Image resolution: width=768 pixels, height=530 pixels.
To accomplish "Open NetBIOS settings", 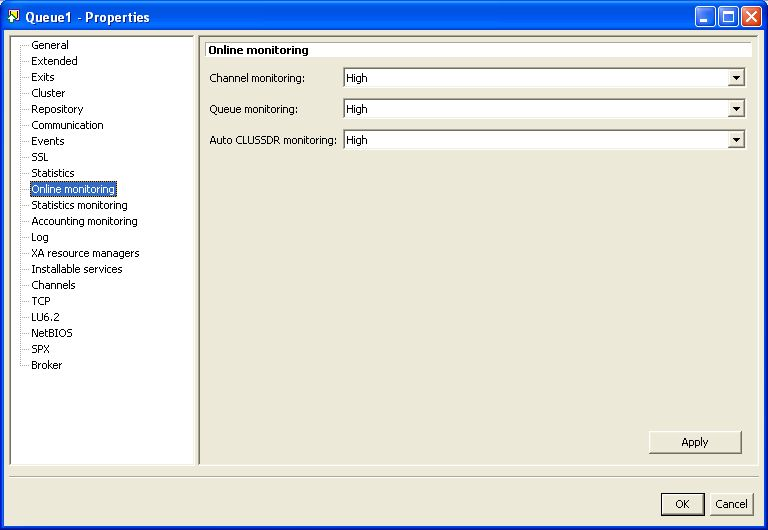I will 51,333.
